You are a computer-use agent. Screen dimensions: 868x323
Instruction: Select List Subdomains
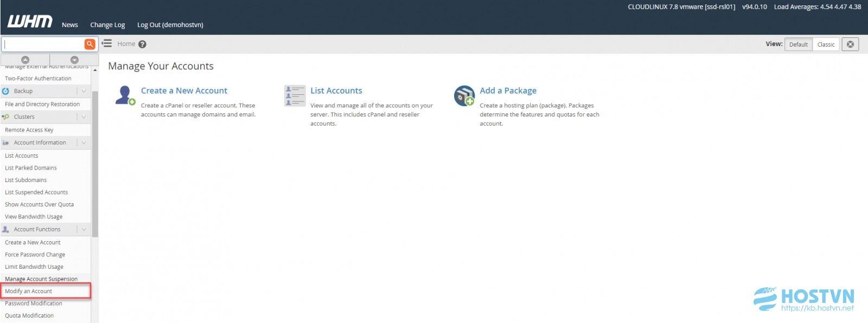point(26,180)
